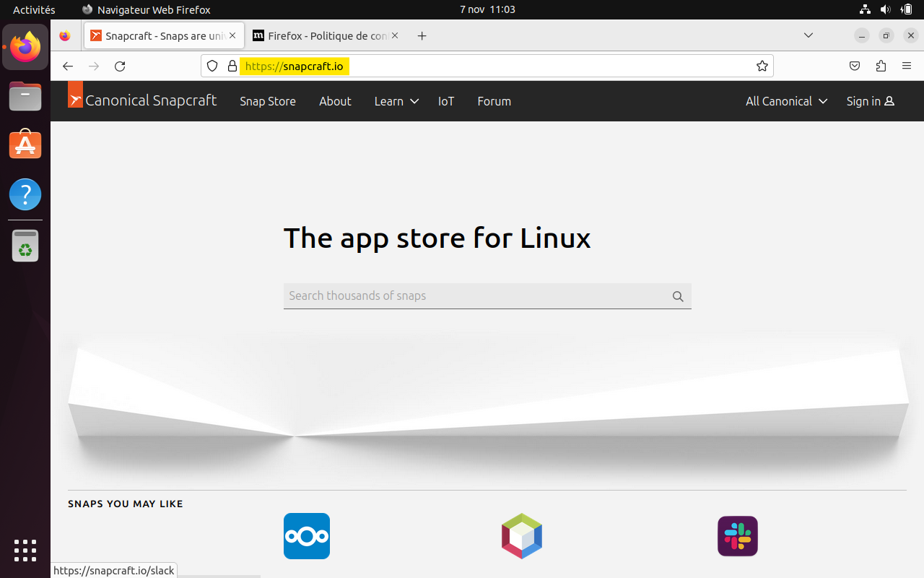Save page to Pocket icon
924x578 pixels.
[x=855, y=66]
